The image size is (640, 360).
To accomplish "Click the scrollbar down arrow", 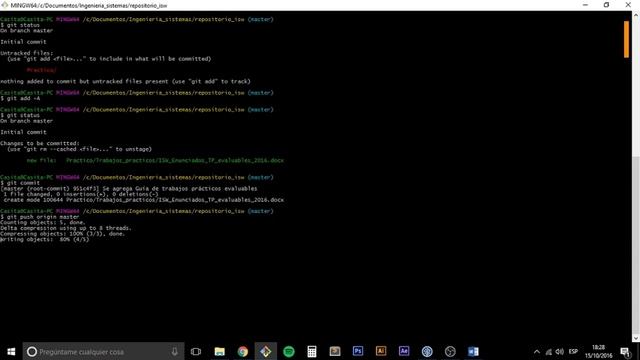I will click(x=636, y=338).
